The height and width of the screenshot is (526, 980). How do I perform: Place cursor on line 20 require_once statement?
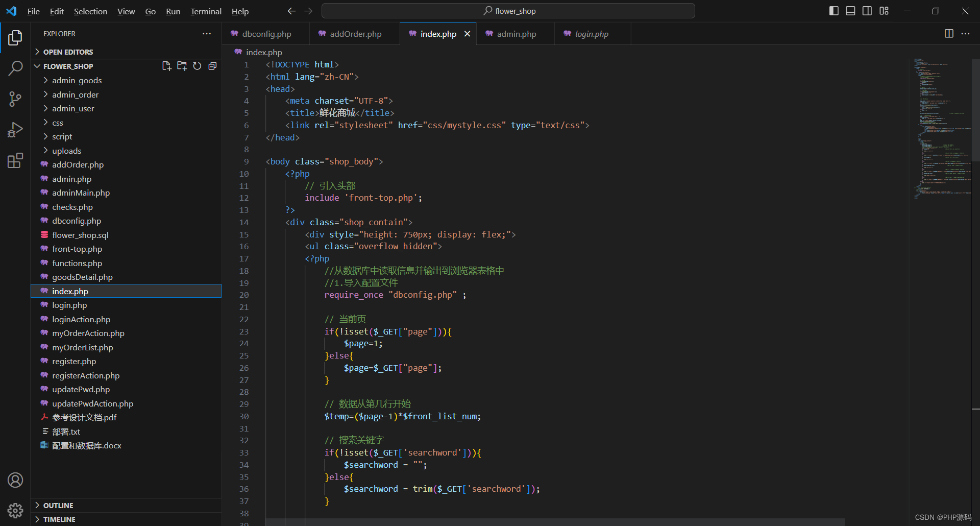(x=395, y=295)
